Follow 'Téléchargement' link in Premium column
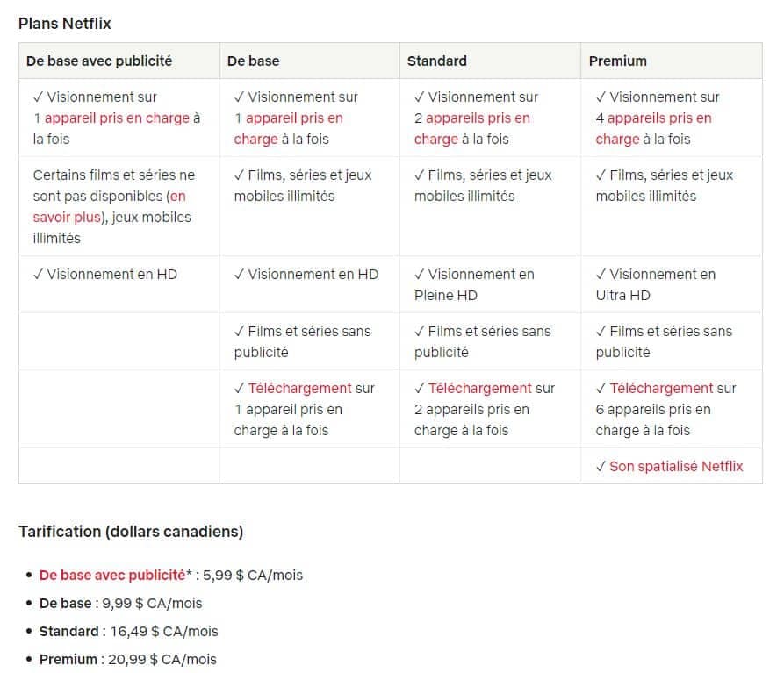784x673 pixels. click(x=661, y=388)
